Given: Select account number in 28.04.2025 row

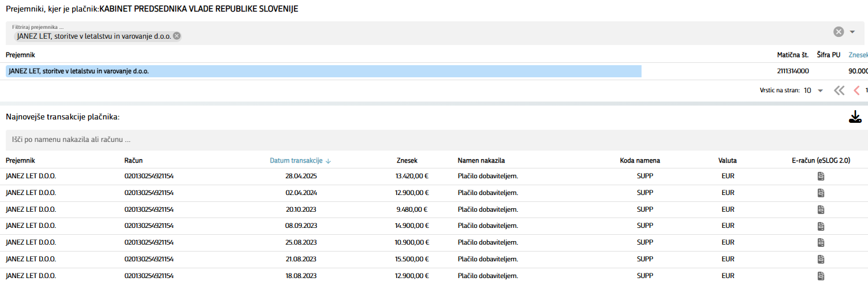Looking at the screenshot, I should [x=149, y=176].
